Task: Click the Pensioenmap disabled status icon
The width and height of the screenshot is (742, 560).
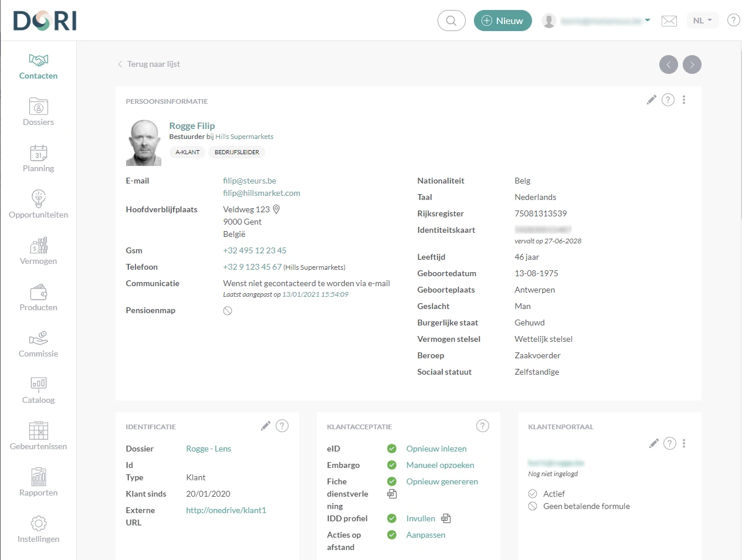Action: 228,311
